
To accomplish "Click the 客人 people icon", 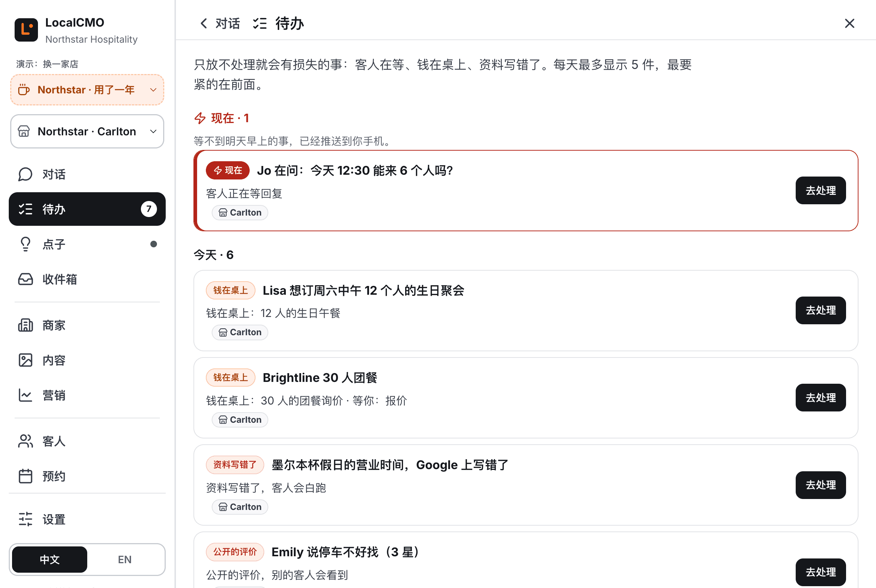I will tap(26, 441).
